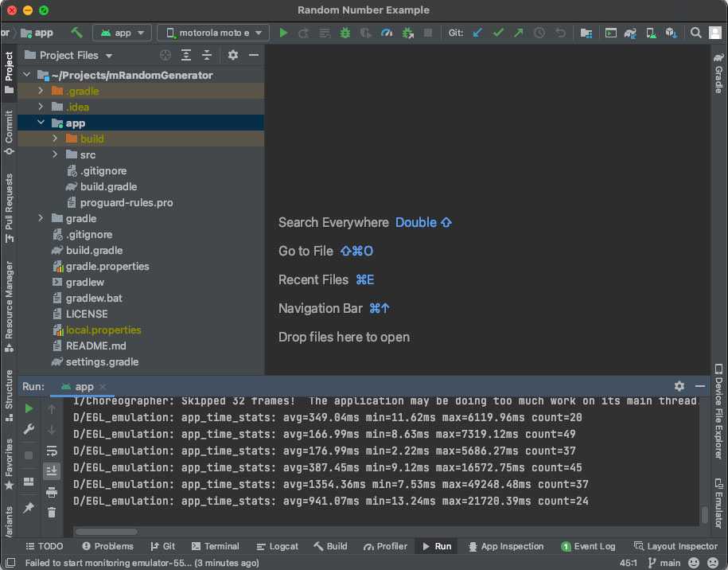Click the Print icon in Run panel
The image size is (728, 570).
click(x=52, y=492)
